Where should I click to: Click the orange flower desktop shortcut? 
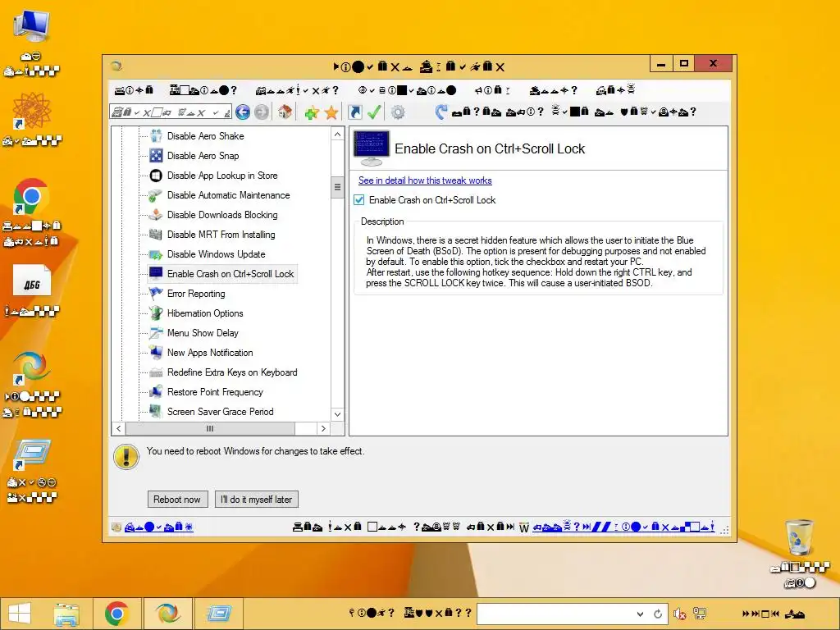[x=32, y=112]
